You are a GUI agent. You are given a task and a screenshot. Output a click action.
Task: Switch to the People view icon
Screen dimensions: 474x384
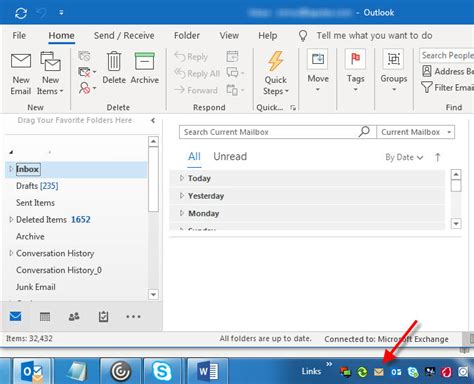tap(74, 316)
